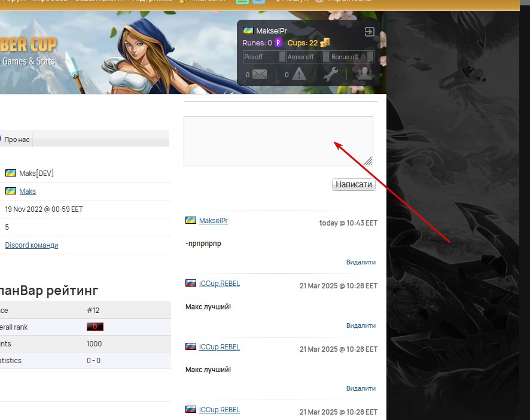530x420 pixels.
Task: Click the BER CUP site logo
Action: [x=28, y=45]
